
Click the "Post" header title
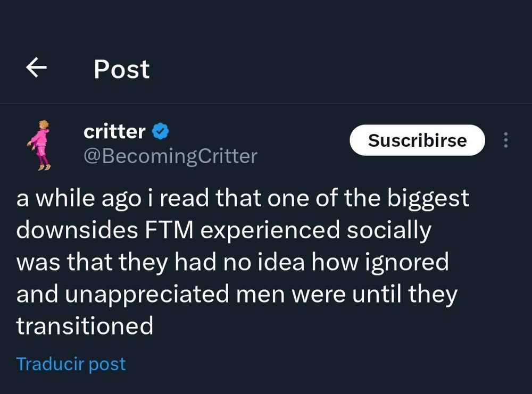[121, 69]
